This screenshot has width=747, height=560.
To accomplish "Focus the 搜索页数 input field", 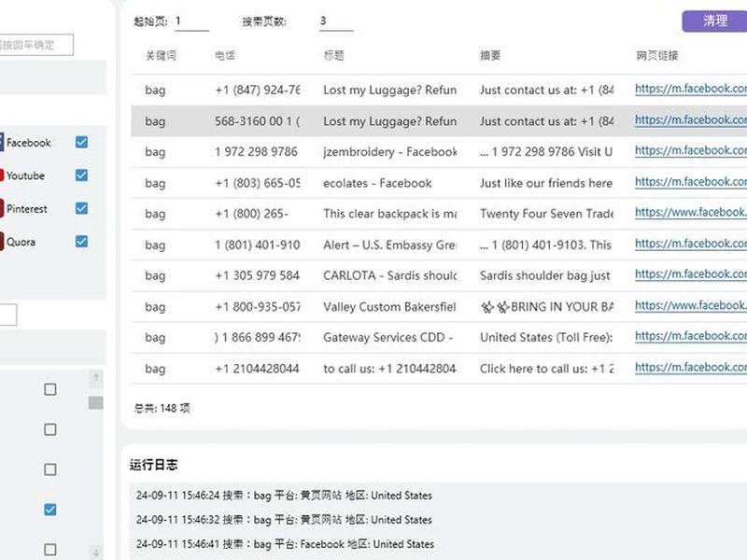I will [336, 21].
